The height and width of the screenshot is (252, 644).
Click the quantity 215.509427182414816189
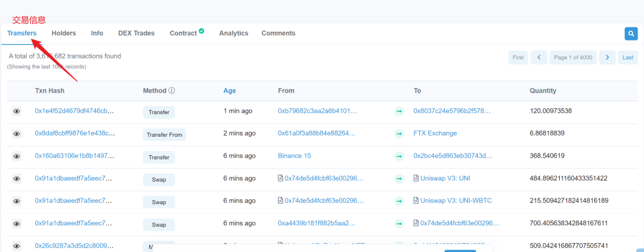pos(569,201)
